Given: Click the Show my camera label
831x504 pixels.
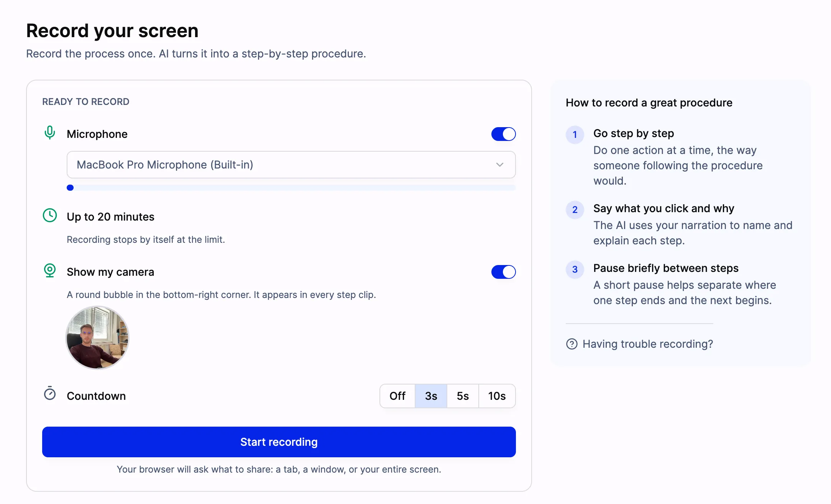Looking at the screenshot, I should 110,272.
